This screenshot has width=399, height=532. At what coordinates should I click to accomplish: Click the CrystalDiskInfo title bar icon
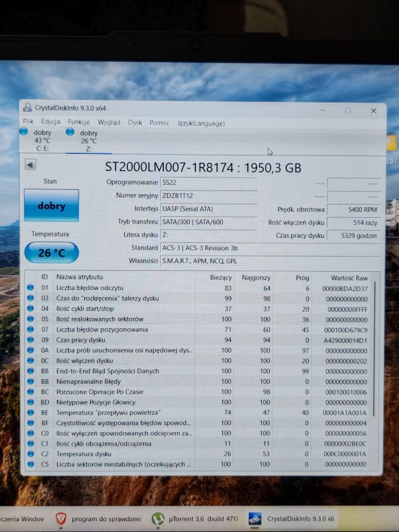tap(27, 107)
